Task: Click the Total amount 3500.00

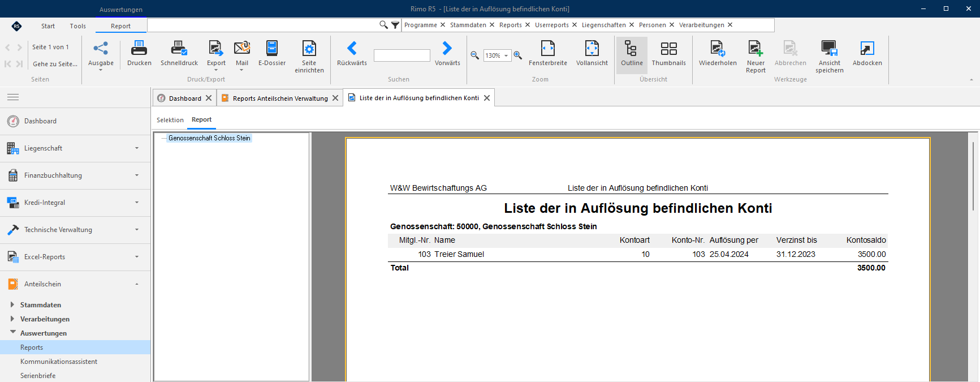Action: [x=871, y=268]
